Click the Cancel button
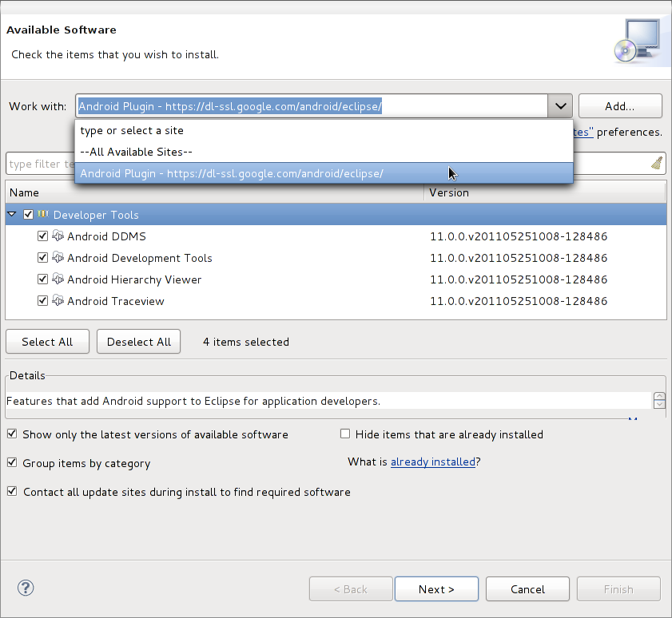 [527, 589]
